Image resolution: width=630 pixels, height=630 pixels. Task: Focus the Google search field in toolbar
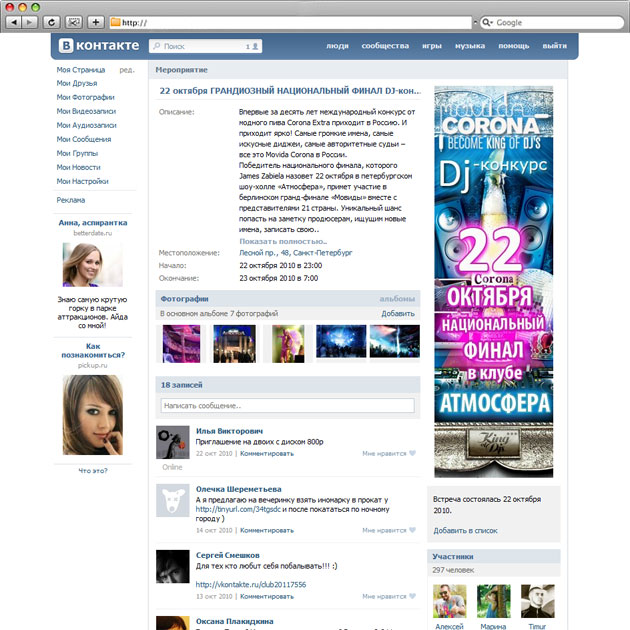552,22
